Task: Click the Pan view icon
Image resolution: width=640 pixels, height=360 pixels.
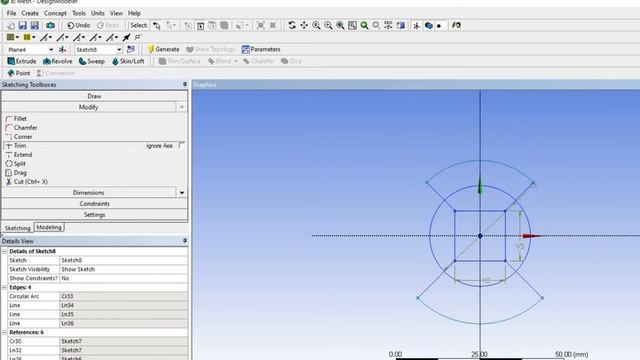Action: click(304, 25)
